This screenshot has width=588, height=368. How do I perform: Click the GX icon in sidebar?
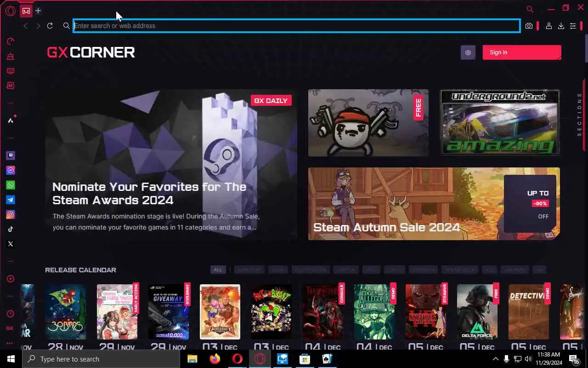(10, 328)
